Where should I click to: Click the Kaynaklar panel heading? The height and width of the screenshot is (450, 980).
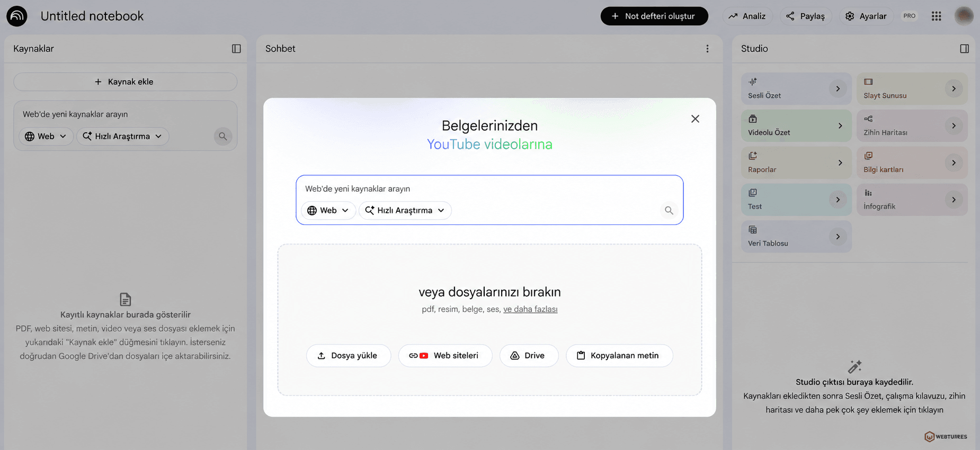click(x=33, y=49)
